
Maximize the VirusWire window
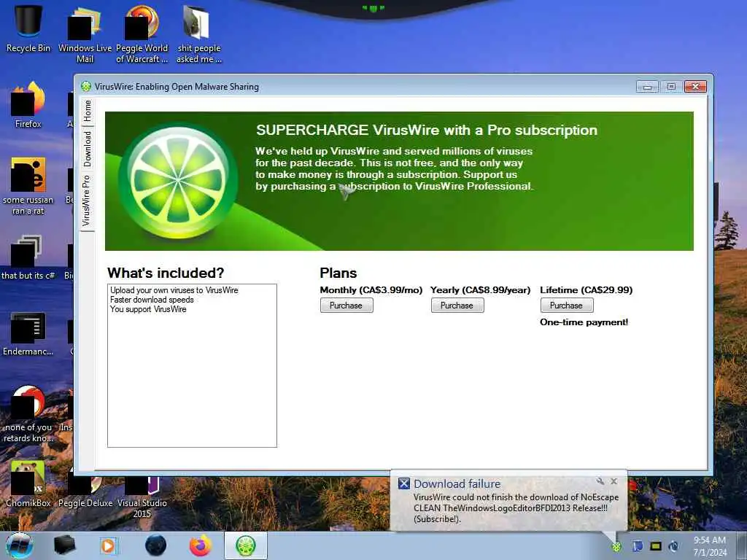click(671, 87)
